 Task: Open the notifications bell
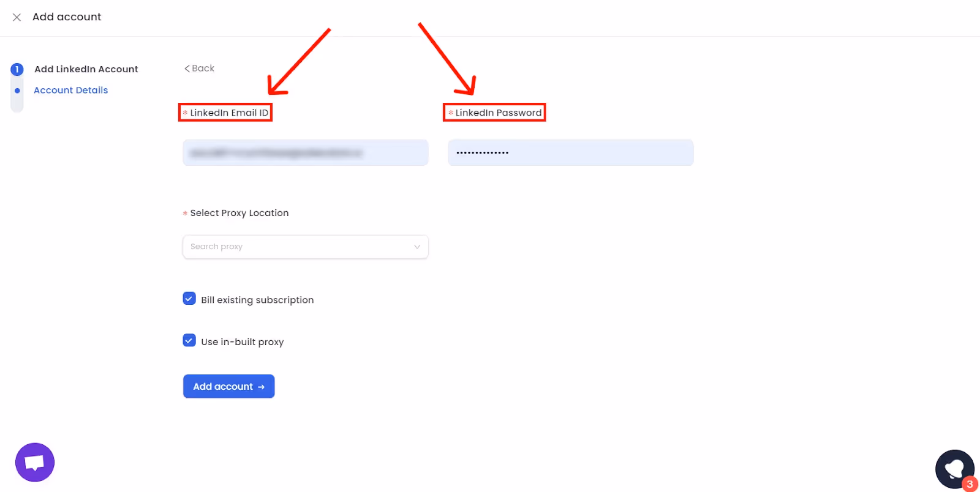(x=954, y=468)
